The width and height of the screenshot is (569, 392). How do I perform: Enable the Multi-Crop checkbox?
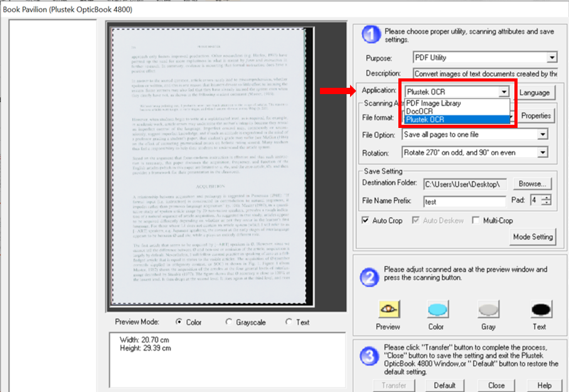point(476,220)
